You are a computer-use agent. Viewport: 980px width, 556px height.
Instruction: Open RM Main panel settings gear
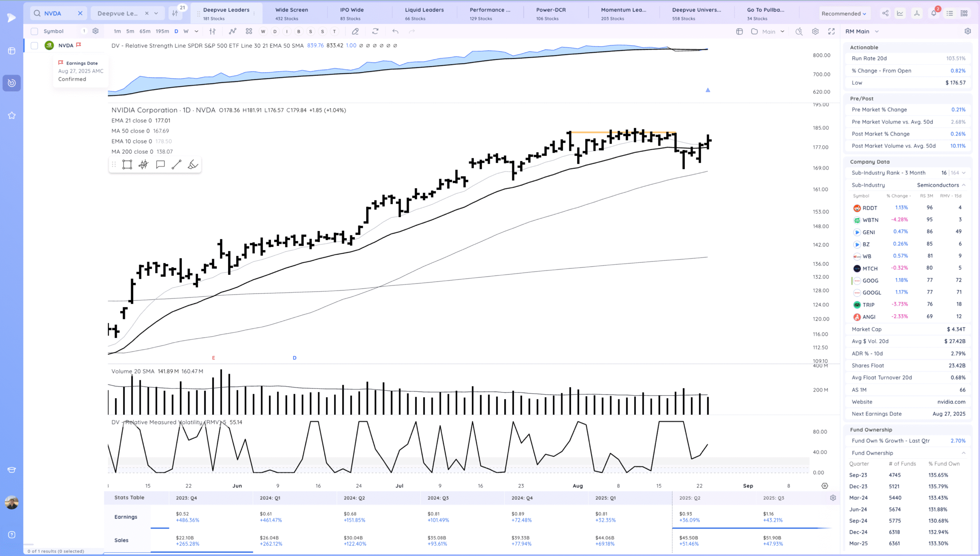(968, 31)
